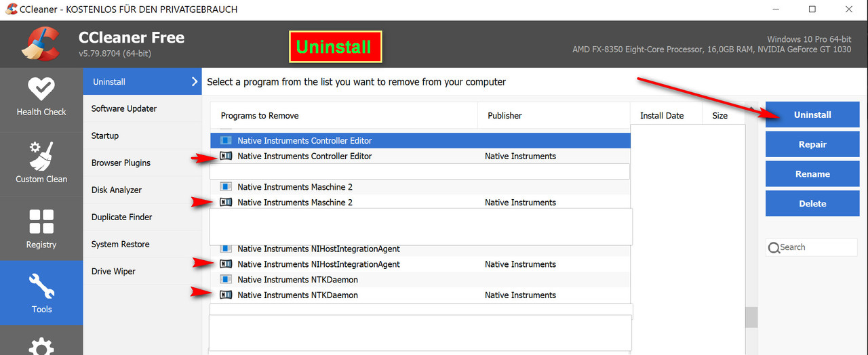
Task: Select Native Instruments Maschine 2 row without publisher
Action: [x=420, y=187]
